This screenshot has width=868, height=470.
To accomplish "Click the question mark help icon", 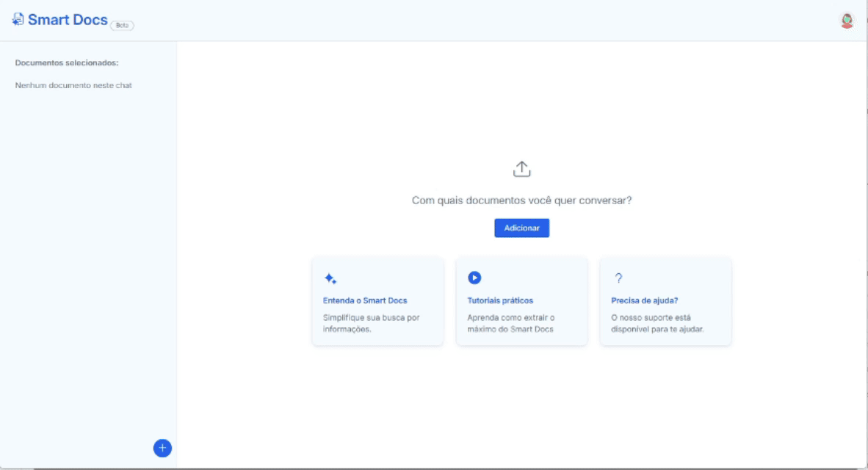I will (x=618, y=278).
